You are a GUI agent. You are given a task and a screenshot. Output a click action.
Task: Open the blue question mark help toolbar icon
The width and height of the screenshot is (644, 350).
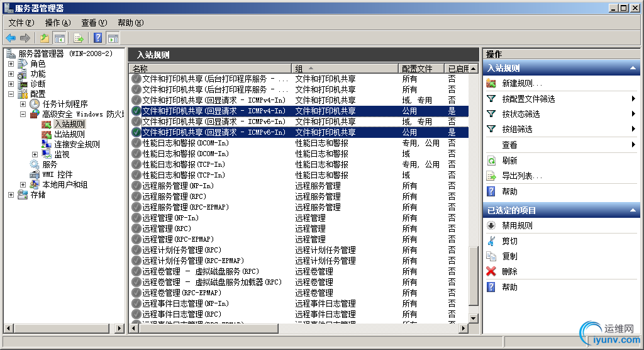click(97, 38)
